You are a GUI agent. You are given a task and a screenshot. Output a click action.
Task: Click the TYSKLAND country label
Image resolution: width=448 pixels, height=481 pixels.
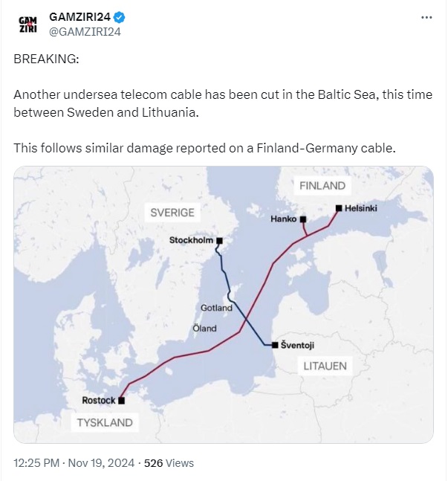pyautogui.click(x=105, y=423)
